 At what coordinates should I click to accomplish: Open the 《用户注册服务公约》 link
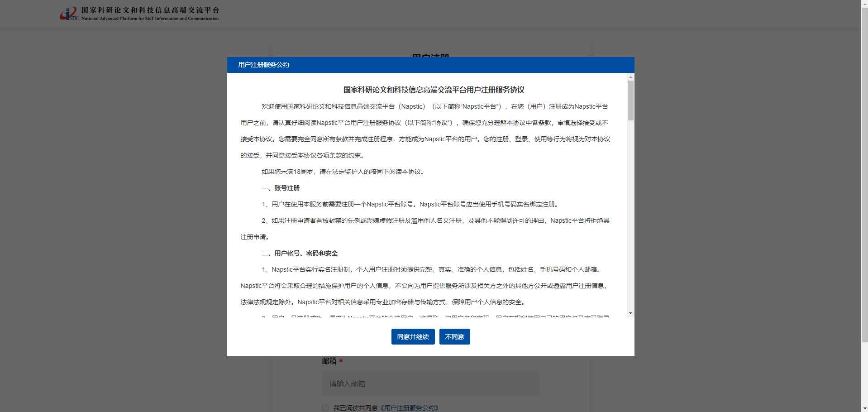(x=409, y=408)
